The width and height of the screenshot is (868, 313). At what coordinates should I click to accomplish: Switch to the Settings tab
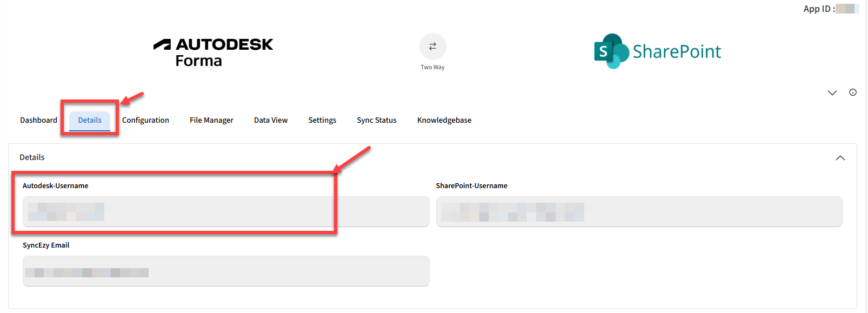pos(322,120)
